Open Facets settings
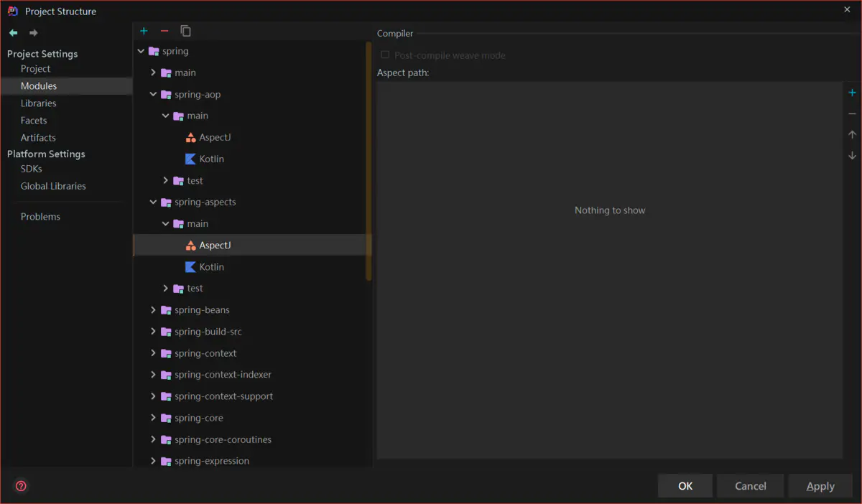Image resolution: width=862 pixels, height=504 pixels. pyautogui.click(x=34, y=121)
